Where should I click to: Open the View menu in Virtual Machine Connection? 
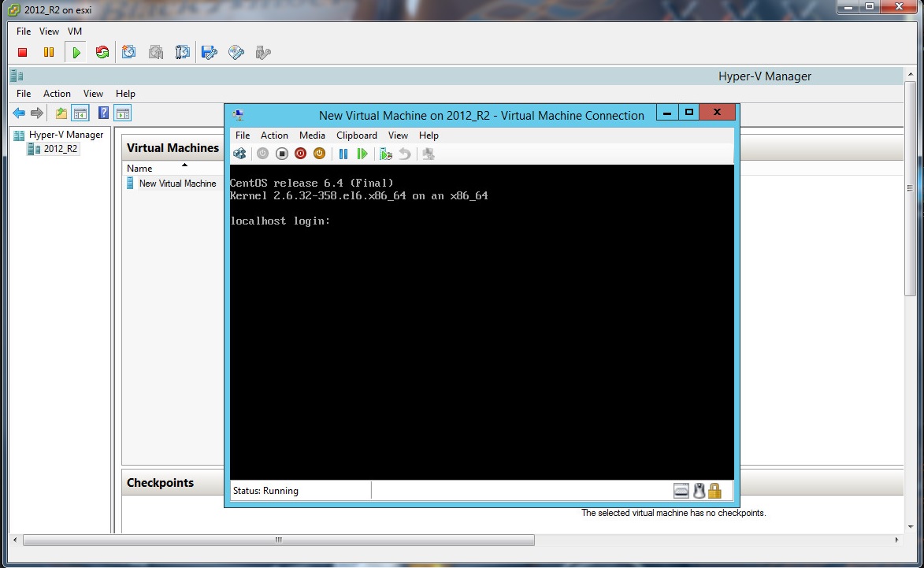[x=399, y=136]
